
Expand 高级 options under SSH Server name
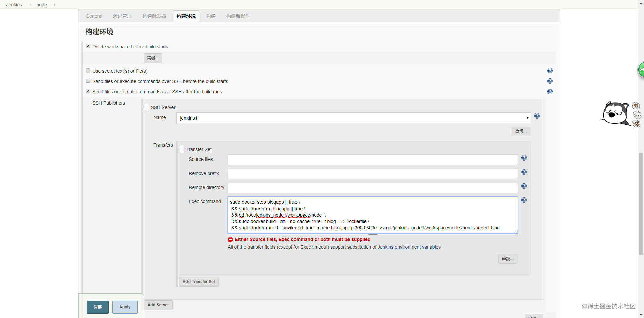pyautogui.click(x=521, y=131)
